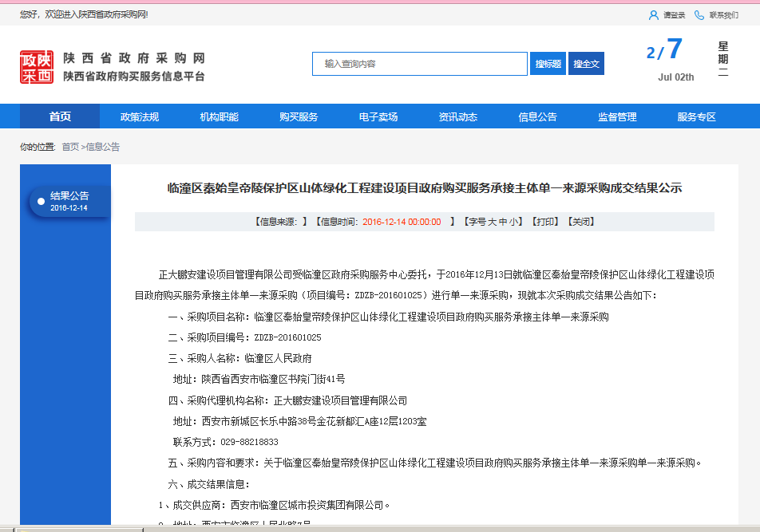
Task: Click the user login person icon
Action: [654, 15]
